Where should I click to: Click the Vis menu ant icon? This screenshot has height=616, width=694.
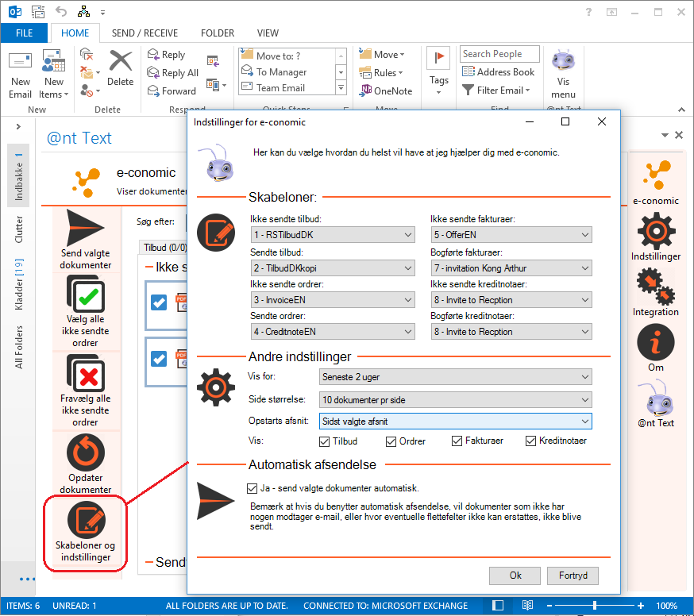563,60
